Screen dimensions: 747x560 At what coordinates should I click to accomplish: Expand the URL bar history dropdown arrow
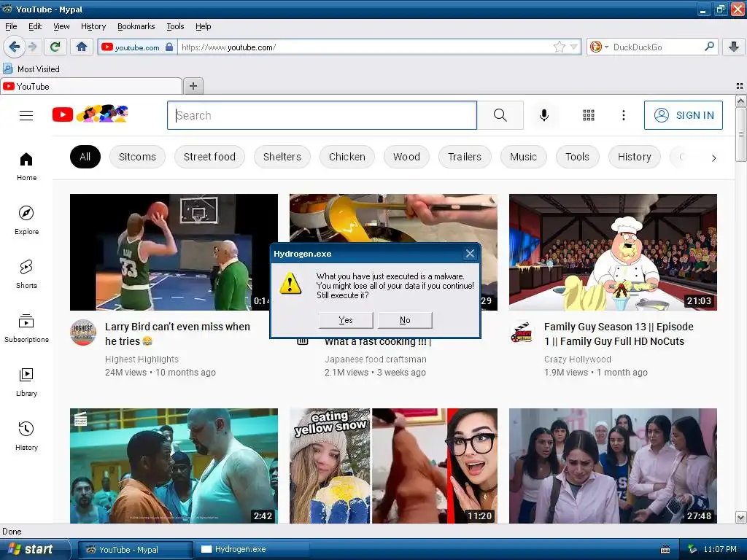tap(573, 47)
